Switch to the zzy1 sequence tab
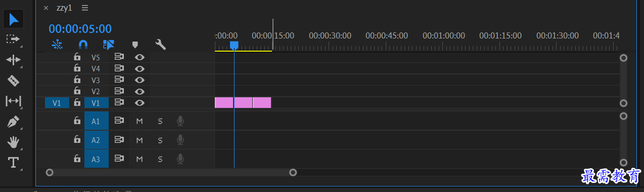The image size is (644, 192). [x=65, y=8]
